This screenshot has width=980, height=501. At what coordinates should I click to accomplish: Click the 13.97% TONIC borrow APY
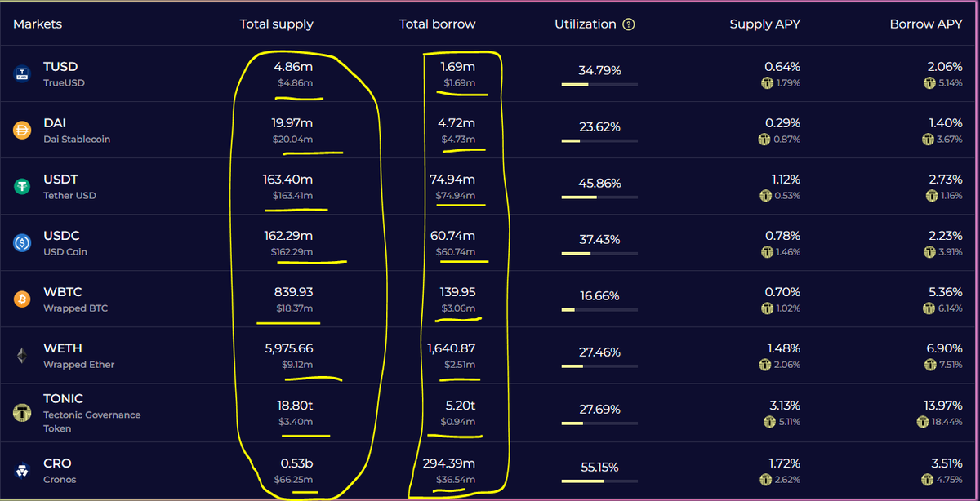[942, 406]
